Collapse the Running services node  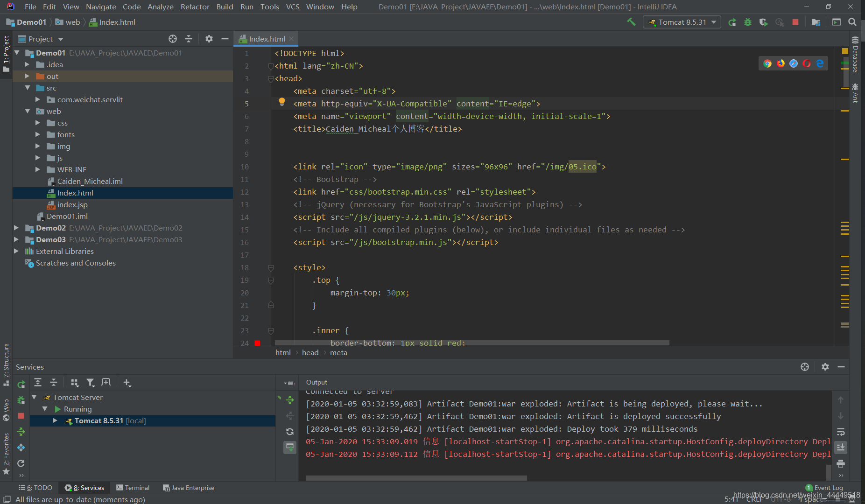pos(45,409)
